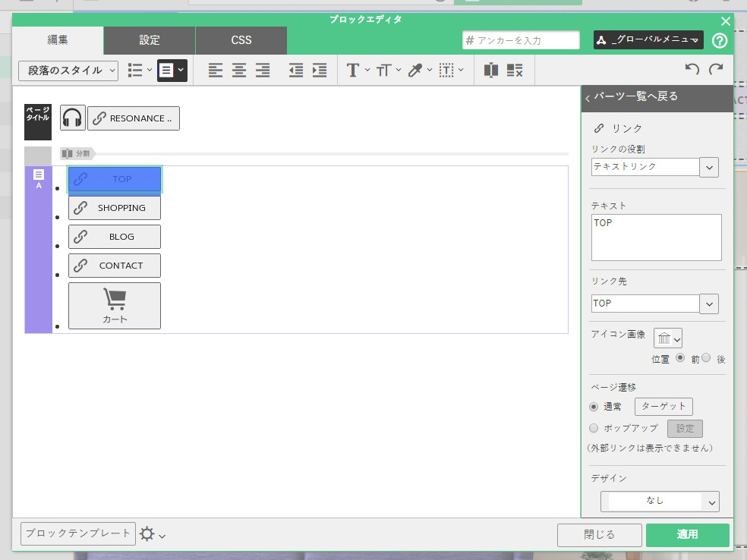Expand list style dropdown arrow
The height and width of the screenshot is (560, 747).
click(149, 70)
